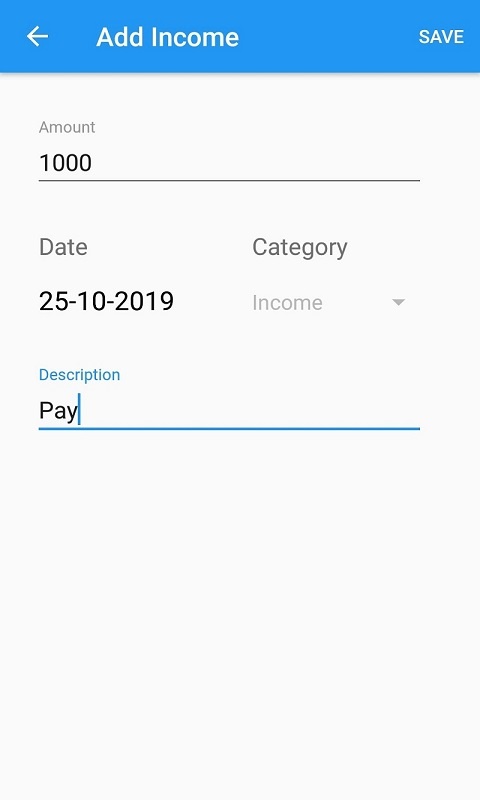The image size is (480, 800).
Task: Click the Date heading label
Action: [x=63, y=247]
